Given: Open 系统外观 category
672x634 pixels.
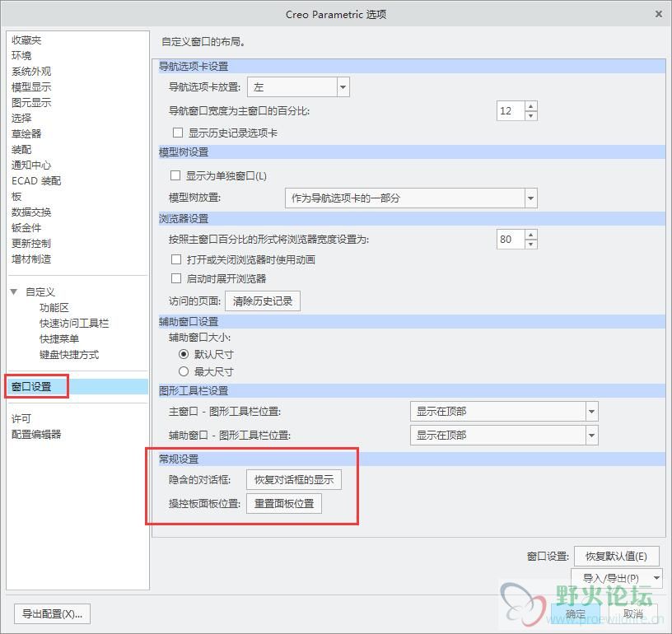Looking at the screenshot, I should tap(31, 71).
